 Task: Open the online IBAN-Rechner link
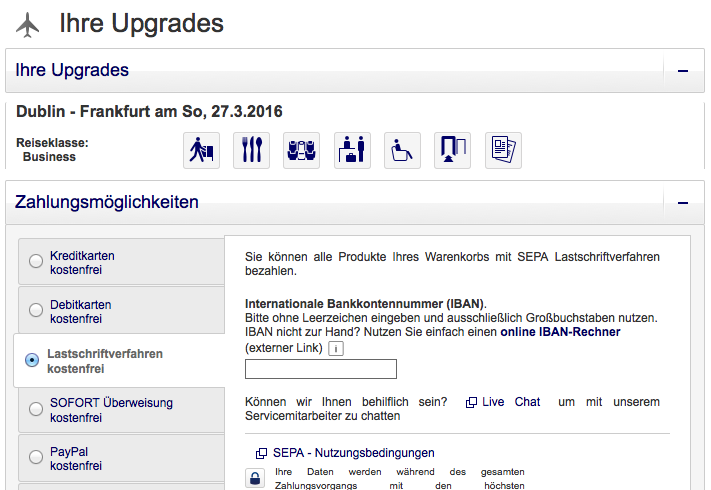tap(560, 332)
